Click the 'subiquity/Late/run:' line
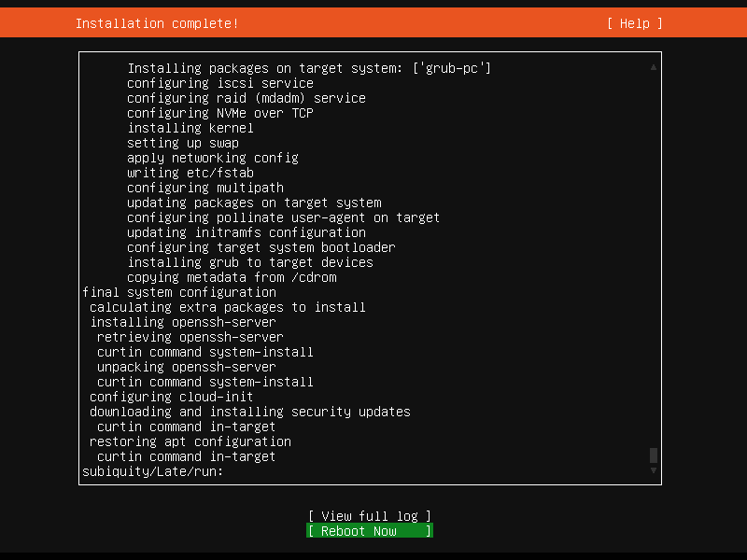 point(153,471)
